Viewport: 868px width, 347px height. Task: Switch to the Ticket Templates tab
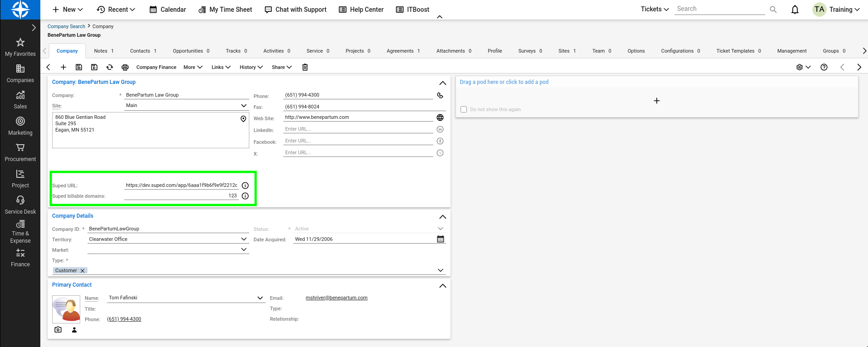738,51
